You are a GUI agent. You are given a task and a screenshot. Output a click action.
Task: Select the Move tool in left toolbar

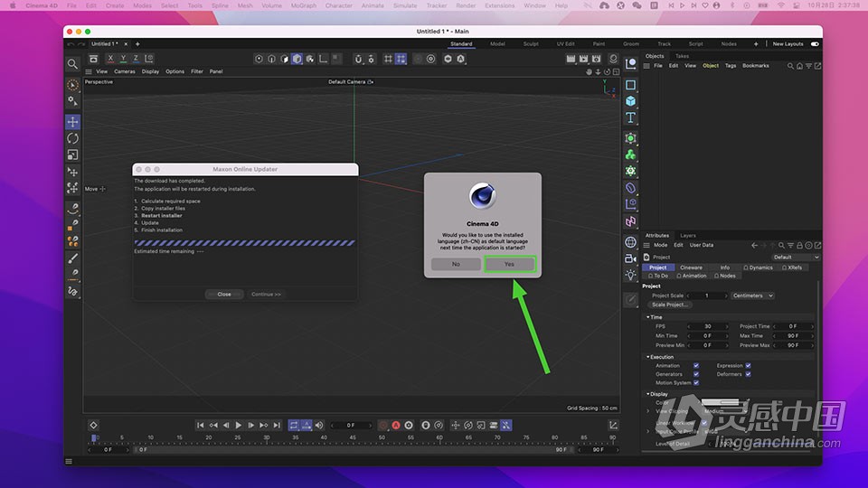pos(72,122)
